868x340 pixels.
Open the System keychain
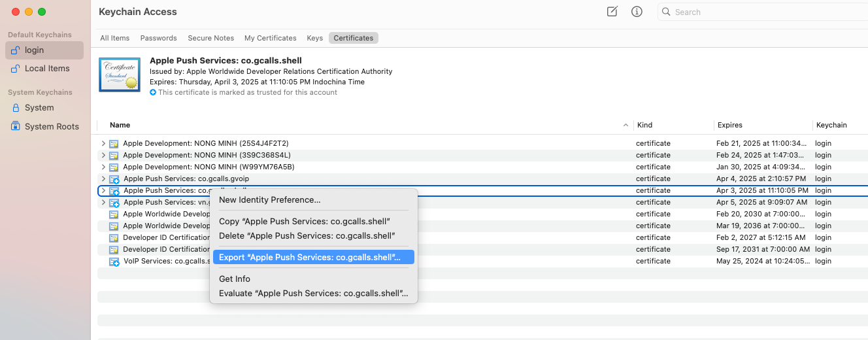(39, 108)
